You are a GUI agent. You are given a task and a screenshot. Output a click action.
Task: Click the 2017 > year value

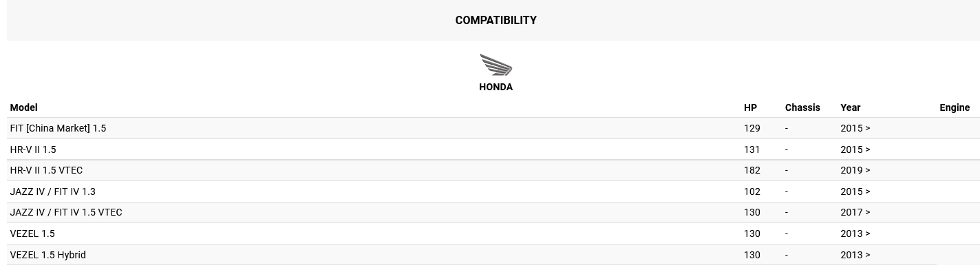[855, 212]
